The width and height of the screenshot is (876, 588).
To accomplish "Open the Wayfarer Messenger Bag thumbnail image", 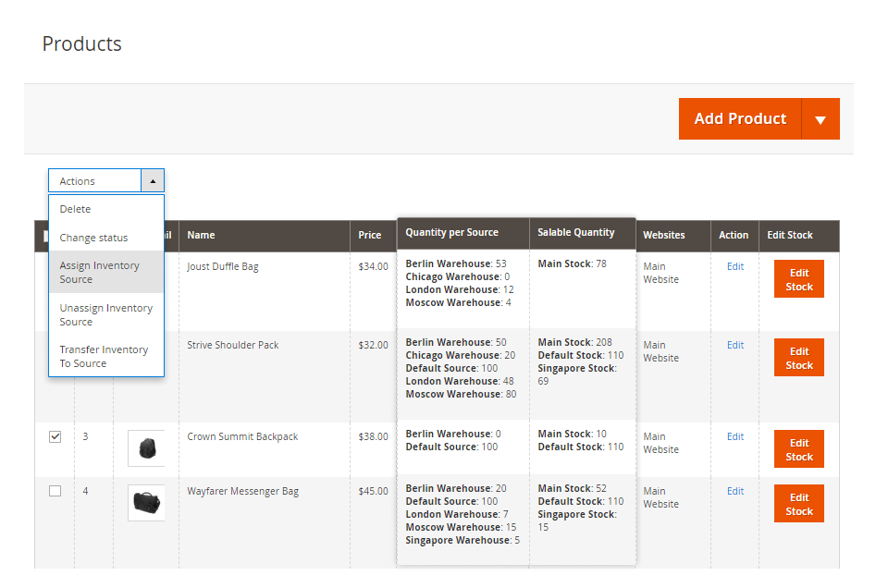I will click(146, 502).
